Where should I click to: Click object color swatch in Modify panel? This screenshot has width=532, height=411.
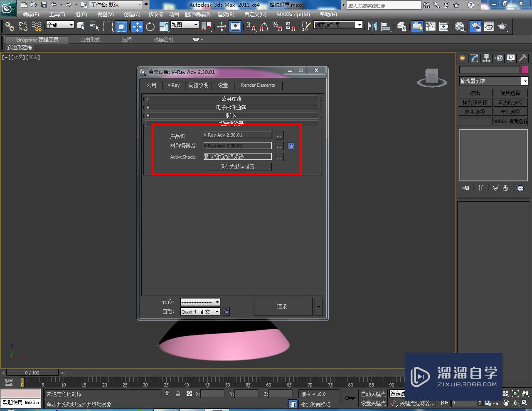(x=525, y=70)
